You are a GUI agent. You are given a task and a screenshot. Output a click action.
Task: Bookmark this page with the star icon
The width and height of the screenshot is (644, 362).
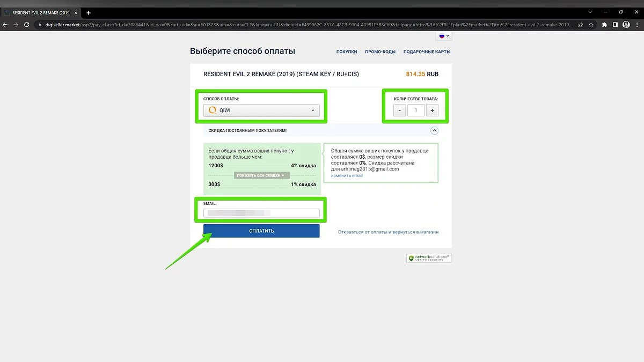591,25
